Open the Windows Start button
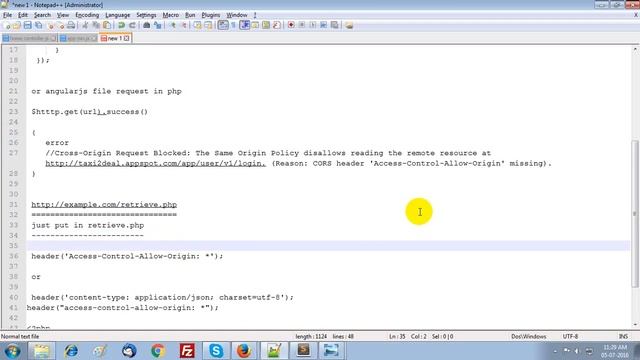This screenshot has width=640, height=360. point(12,351)
